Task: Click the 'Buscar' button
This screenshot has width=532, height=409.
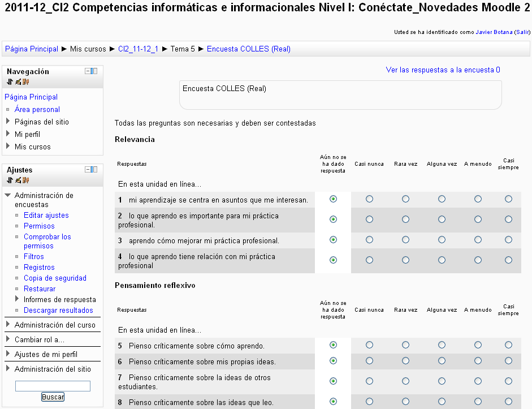Action: [x=53, y=397]
